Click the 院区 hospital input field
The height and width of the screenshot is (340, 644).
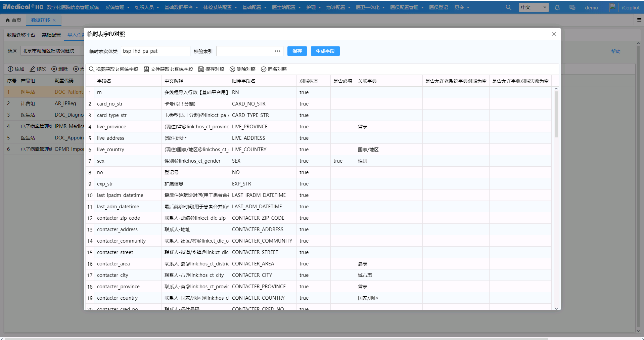coord(52,51)
